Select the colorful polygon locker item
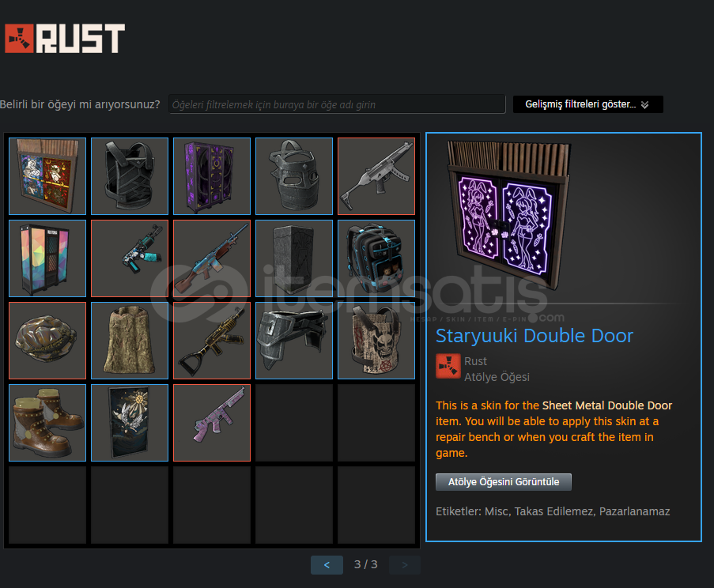 click(x=47, y=258)
